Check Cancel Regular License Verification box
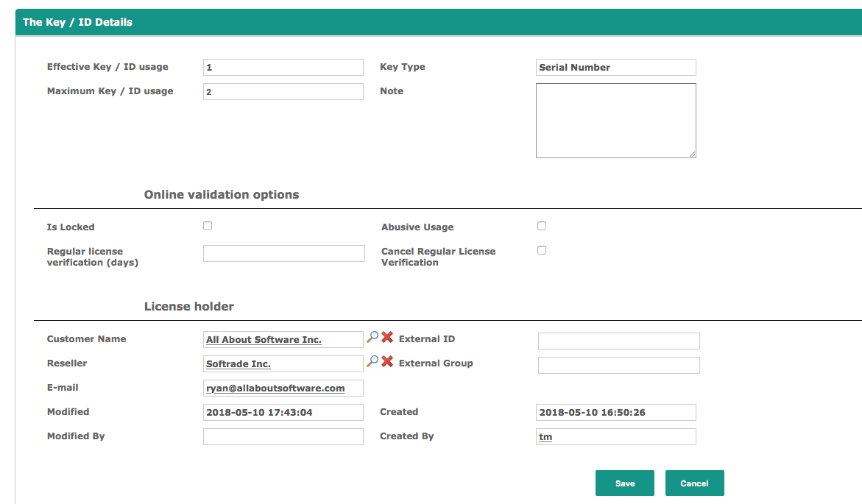This screenshot has height=504, width=862. (542, 250)
